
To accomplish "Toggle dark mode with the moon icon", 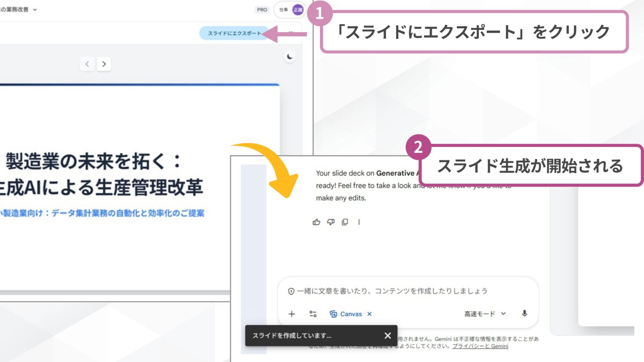I will pyautogui.click(x=289, y=57).
